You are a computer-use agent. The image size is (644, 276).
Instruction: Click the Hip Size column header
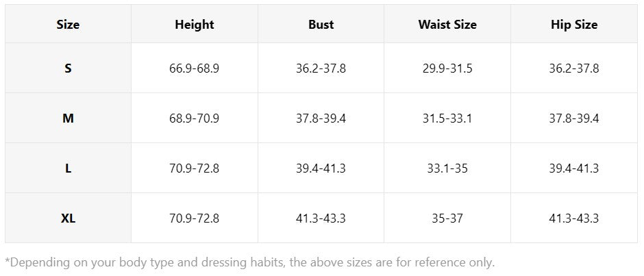pyautogui.click(x=574, y=24)
